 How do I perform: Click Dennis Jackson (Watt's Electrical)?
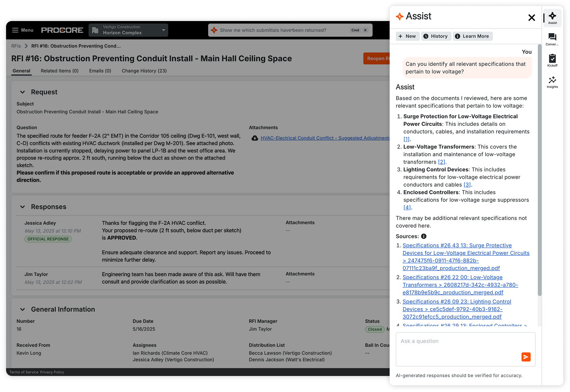pos(287,360)
